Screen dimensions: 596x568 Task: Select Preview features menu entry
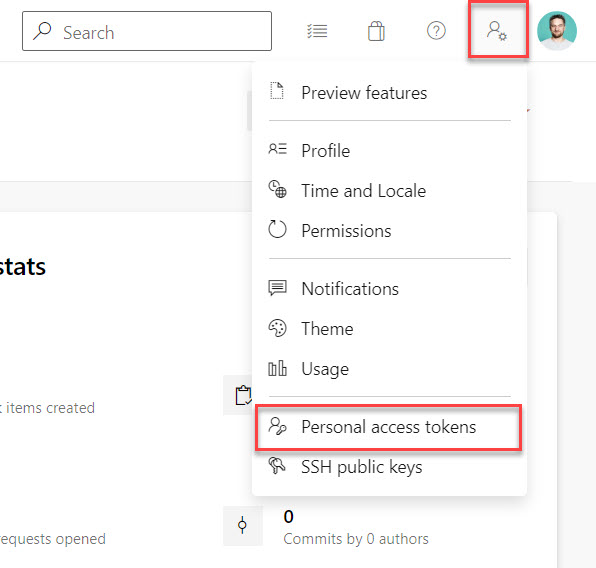[x=389, y=93]
